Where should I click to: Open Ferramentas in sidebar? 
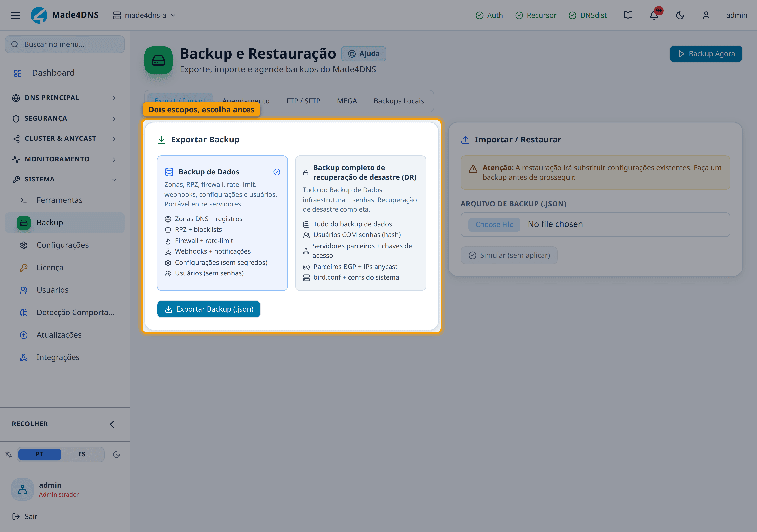(x=65, y=200)
